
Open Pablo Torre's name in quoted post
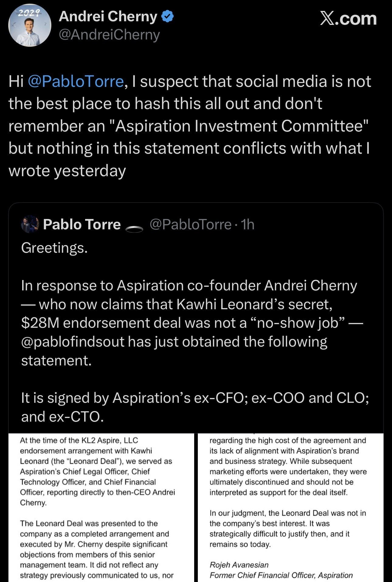(x=82, y=224)
